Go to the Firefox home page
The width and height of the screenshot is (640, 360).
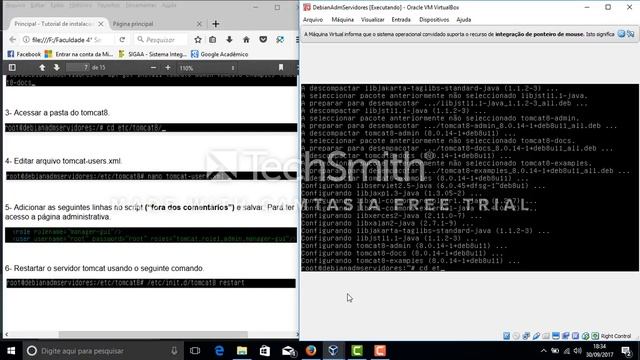point(246,40)
